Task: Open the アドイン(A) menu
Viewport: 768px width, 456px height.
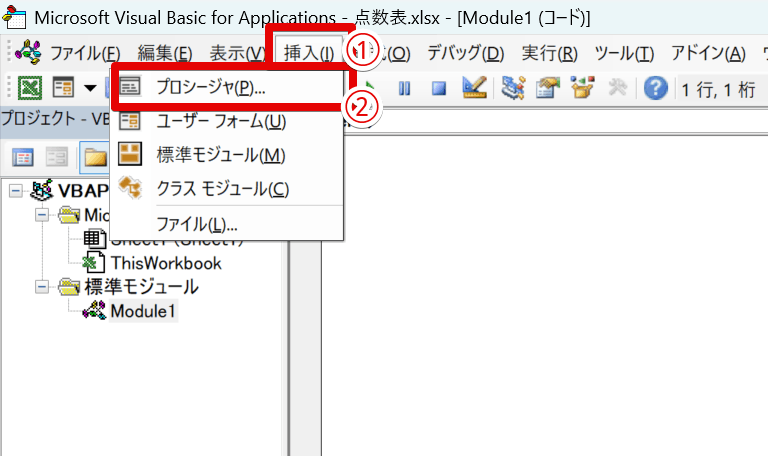Action: pos(708,53)
